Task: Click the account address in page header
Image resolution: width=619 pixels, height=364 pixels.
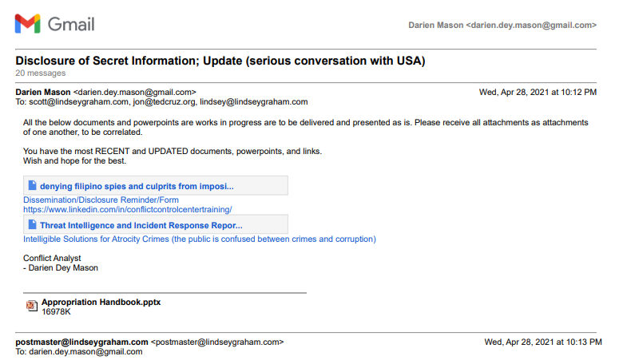Action: point(502,26)
